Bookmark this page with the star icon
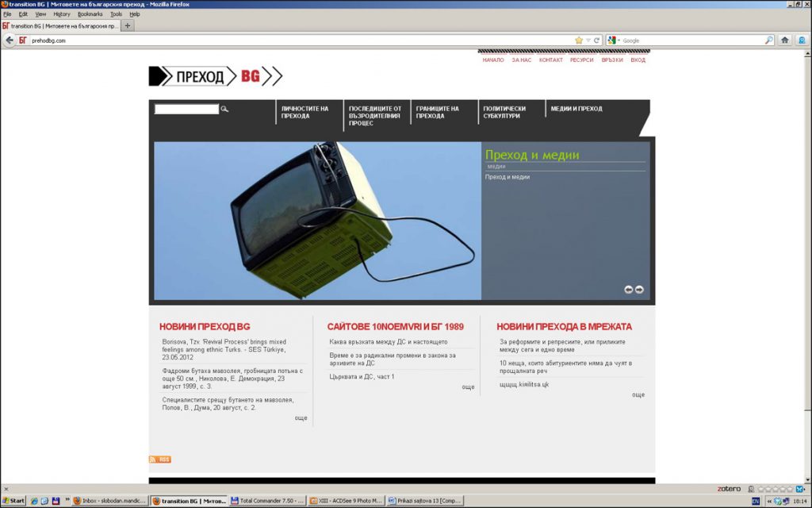Viewport: 812px width, 508px height. point(579,40)
